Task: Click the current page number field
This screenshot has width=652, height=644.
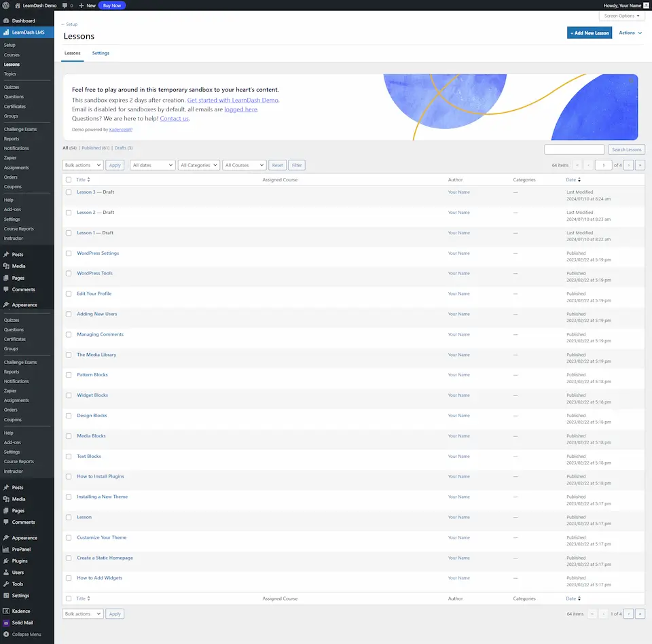Action: click(603, 165)
